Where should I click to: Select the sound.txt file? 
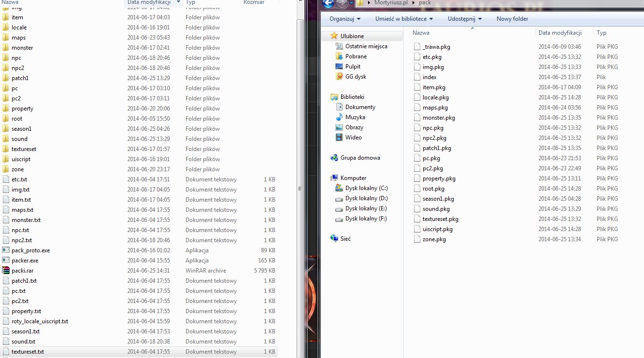point(23,342)
